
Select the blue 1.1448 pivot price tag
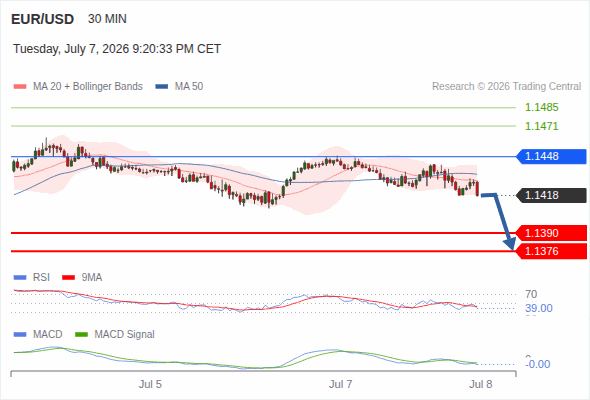coord(551,156)
